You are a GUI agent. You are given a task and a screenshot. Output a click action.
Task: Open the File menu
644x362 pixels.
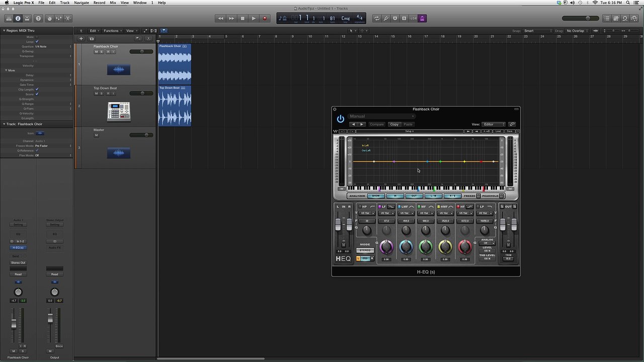click(41, 3)
